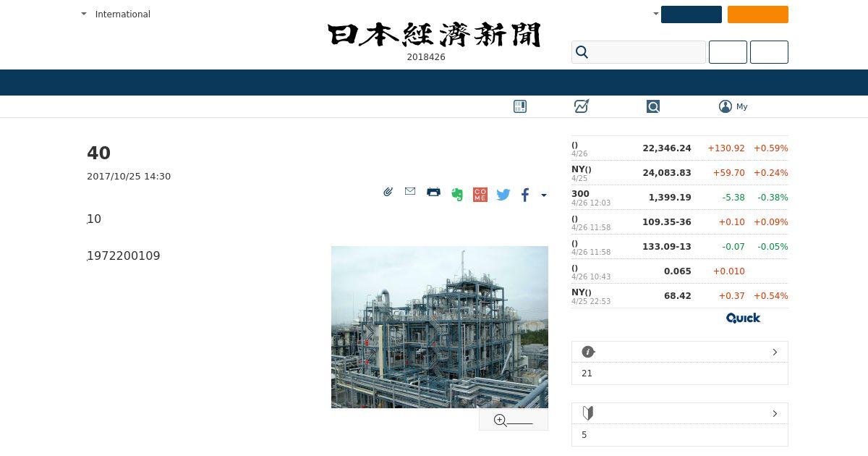
Task: Click the 0.065 yield value
Action: 678,271
